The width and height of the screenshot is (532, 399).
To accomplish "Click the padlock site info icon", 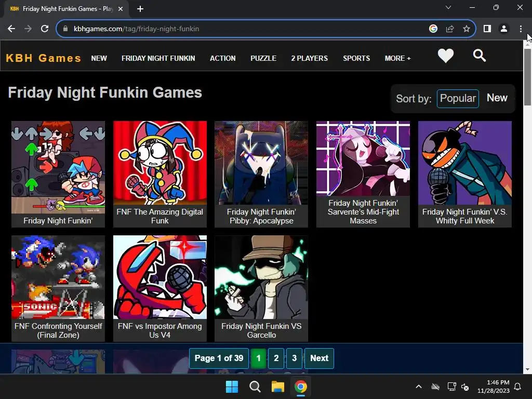I will (65, 29).
